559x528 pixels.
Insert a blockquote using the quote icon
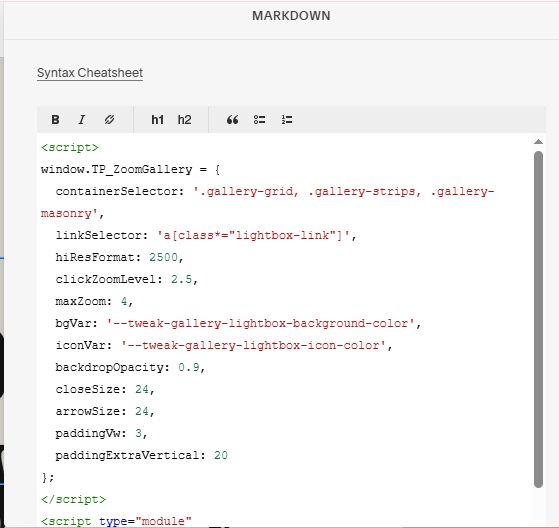pyautogui.click(x=232, y=120)
